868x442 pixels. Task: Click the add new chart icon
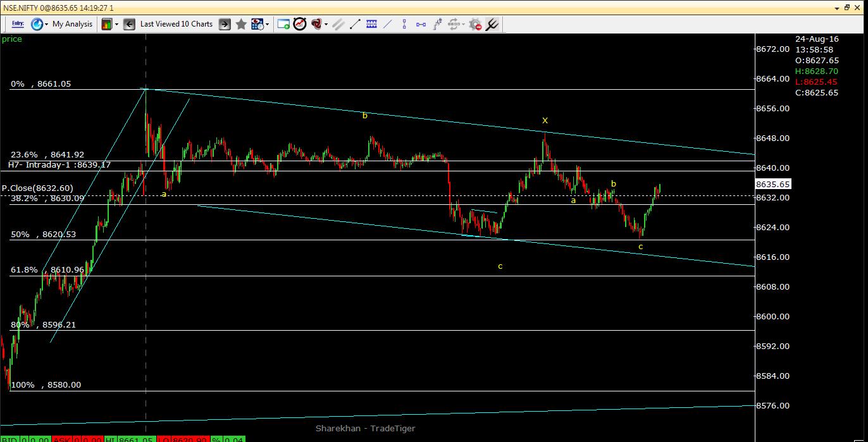tap(283, 24)
